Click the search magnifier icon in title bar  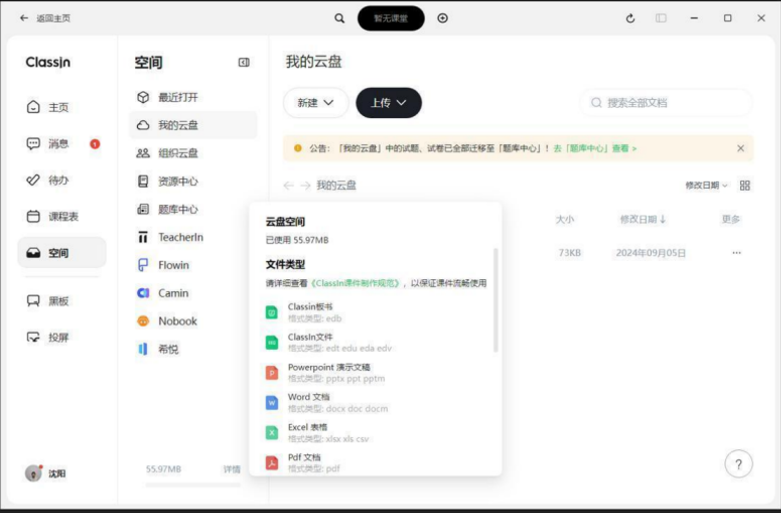[340, 18]
